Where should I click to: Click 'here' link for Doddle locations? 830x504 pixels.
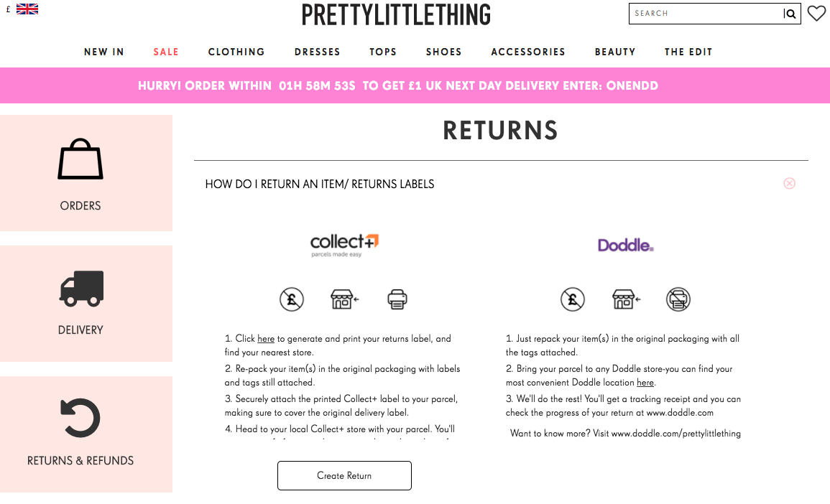click(645, 383)
